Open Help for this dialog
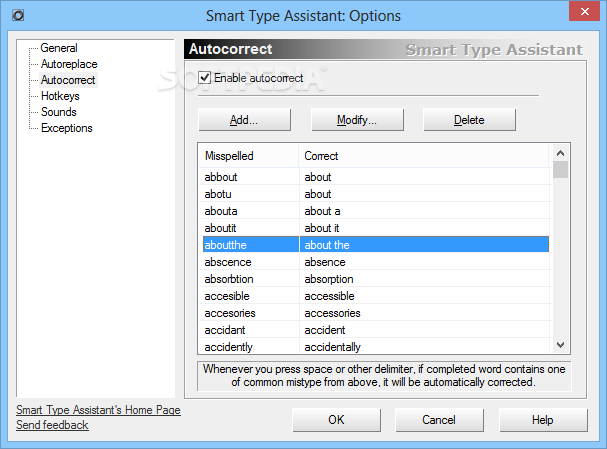 click(x=543, y=420)
